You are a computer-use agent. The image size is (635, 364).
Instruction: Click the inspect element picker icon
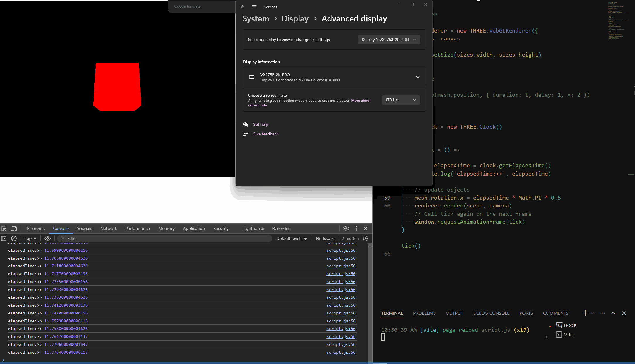[4, 229]
